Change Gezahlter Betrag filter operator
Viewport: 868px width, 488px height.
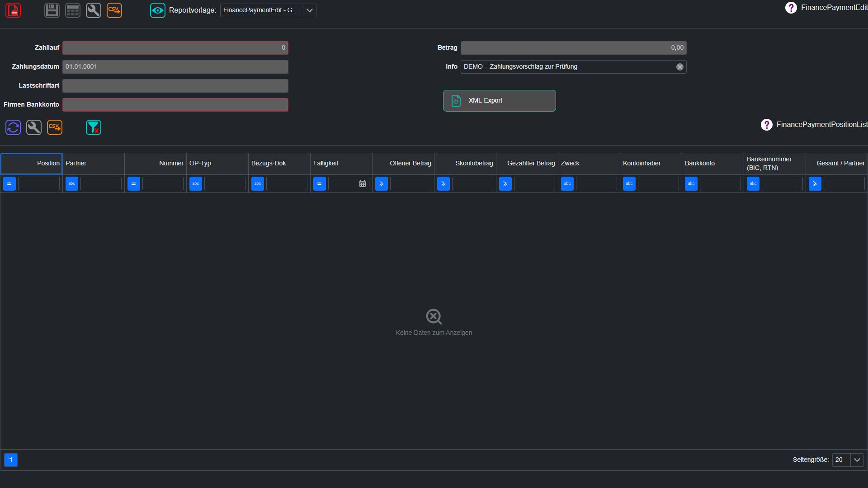[x=505, y=184]
